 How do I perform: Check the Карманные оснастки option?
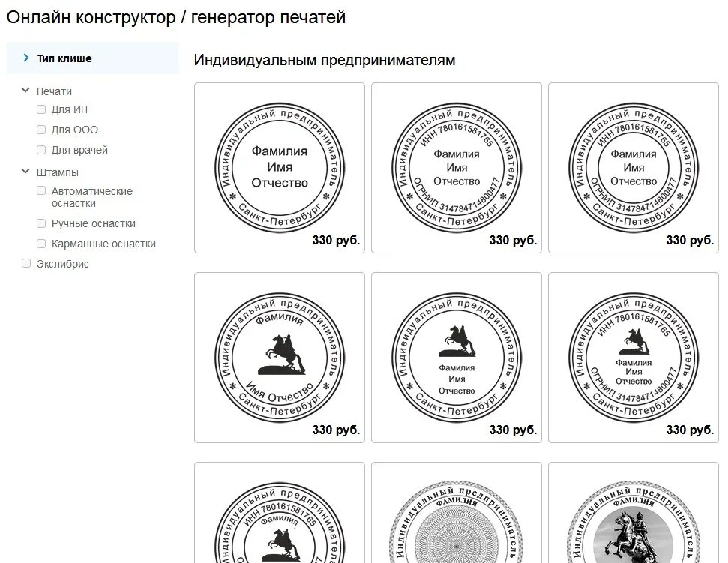(41, 244)
